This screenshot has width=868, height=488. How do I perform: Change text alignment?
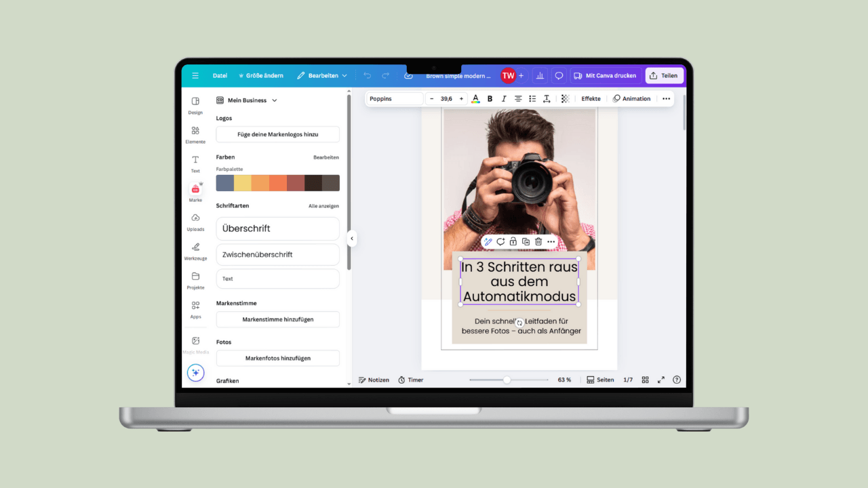[518, 99]
